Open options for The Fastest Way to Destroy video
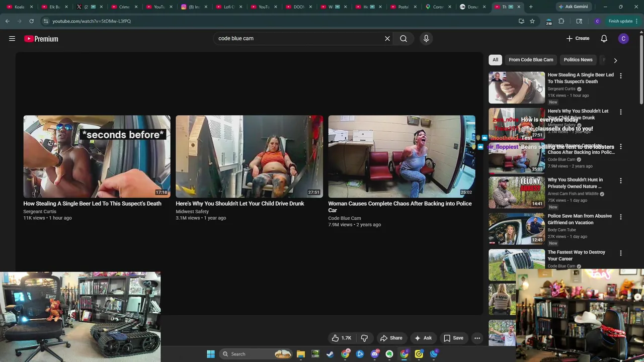644x362 pixels. pos(621,253)
